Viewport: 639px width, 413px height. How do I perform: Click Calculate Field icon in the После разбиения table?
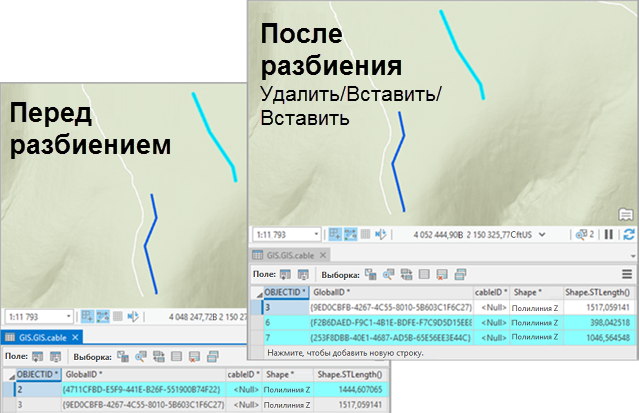pyautogui.click(x=301, y=273)
